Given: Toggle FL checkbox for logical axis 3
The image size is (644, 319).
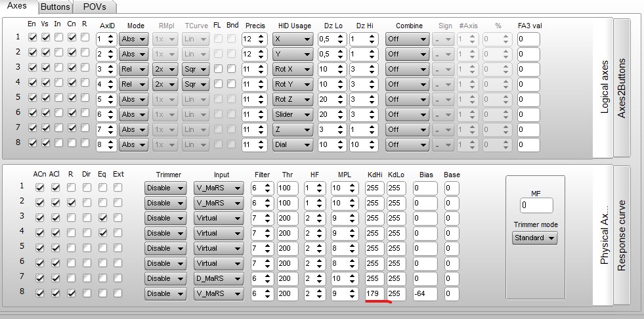Looking at the screenshot, I should coord(218,69).
